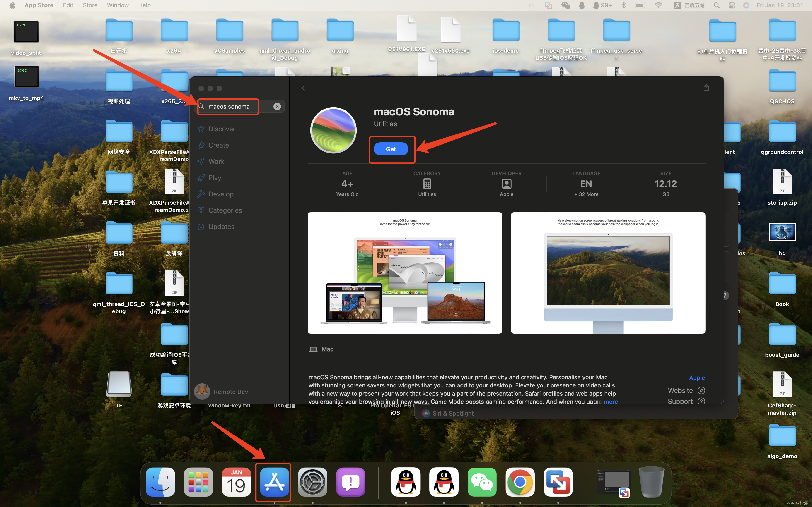
Task: Open the Store menu in the menu bar
Action: coord(90,5)
